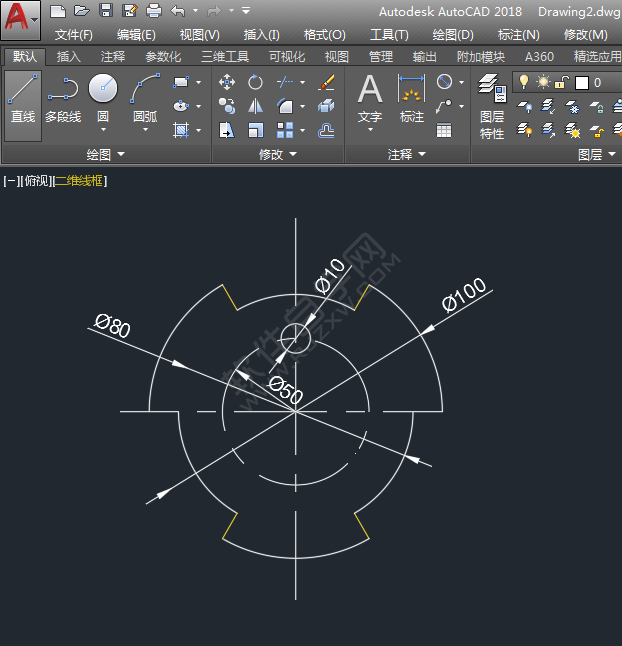Click the Move tool in 修改 panel

(x=227, y=82)
